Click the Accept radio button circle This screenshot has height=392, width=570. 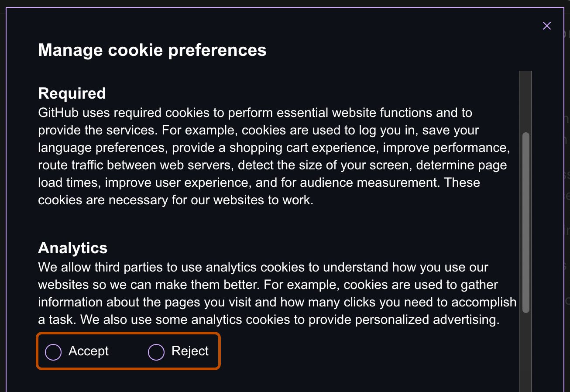(x=53, y=351)
